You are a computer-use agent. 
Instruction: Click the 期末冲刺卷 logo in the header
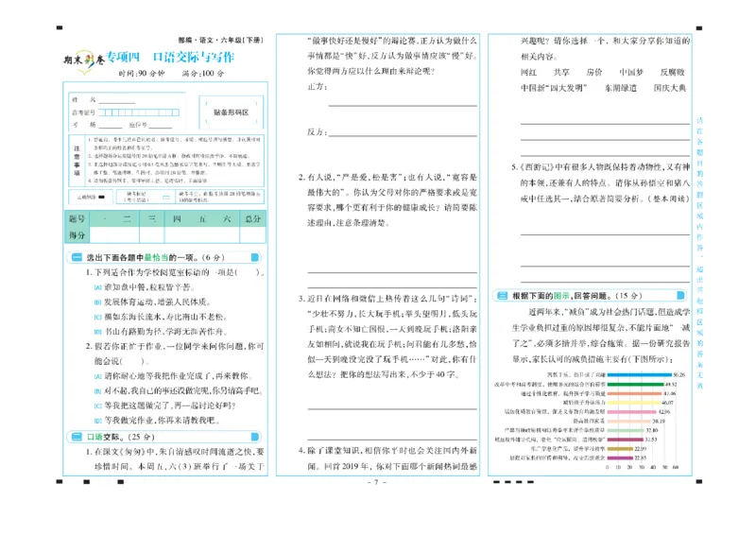[x=84, y=60]
